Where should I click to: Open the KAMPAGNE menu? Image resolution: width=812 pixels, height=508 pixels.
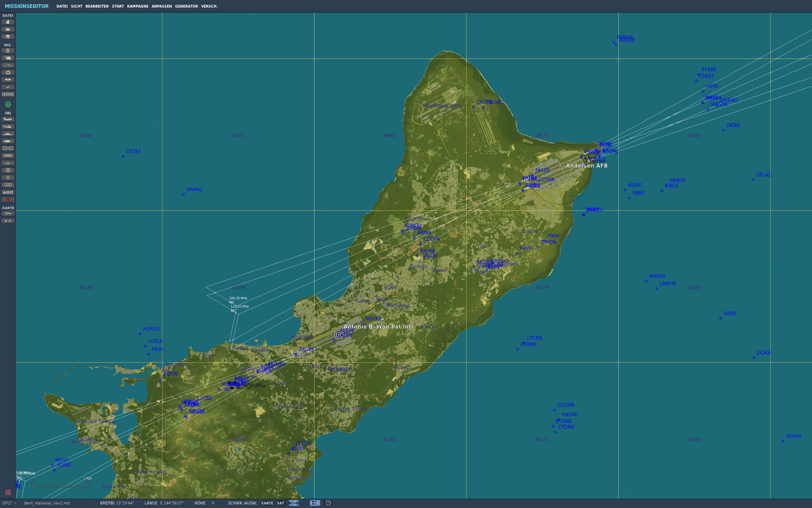click(x=138, y=6)
